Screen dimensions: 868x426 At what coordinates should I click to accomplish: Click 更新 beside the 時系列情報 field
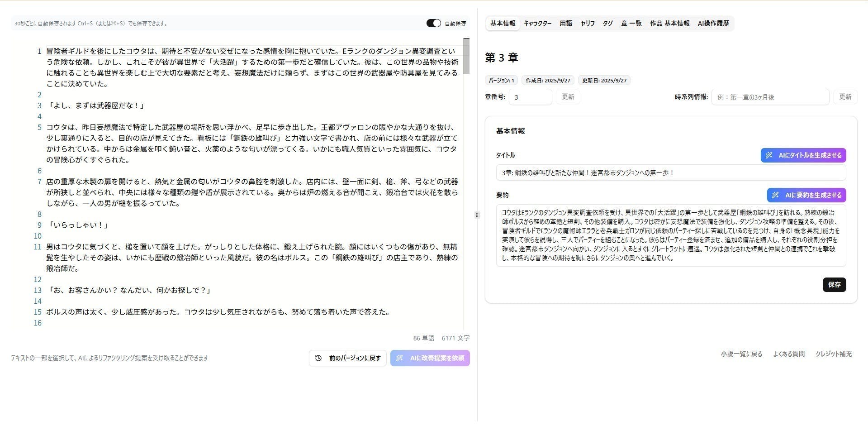tap(845, 96)
